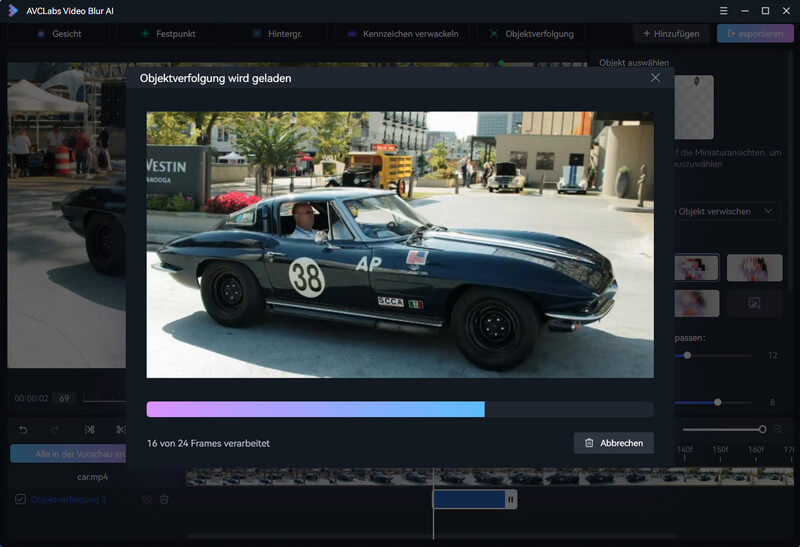Image resolution: width=800 pixels, height=547 pixels.
Task: Minimize the AVCLabs window
Action: point(745,11)
